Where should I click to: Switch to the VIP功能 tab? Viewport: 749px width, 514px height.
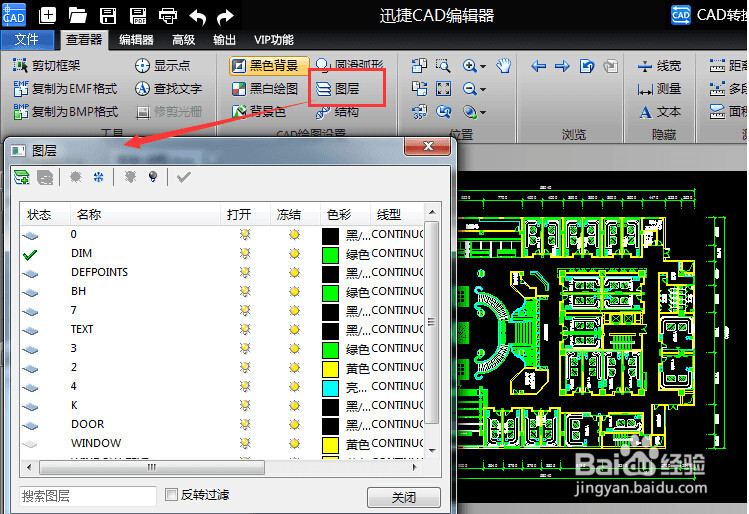pos(274,40)
